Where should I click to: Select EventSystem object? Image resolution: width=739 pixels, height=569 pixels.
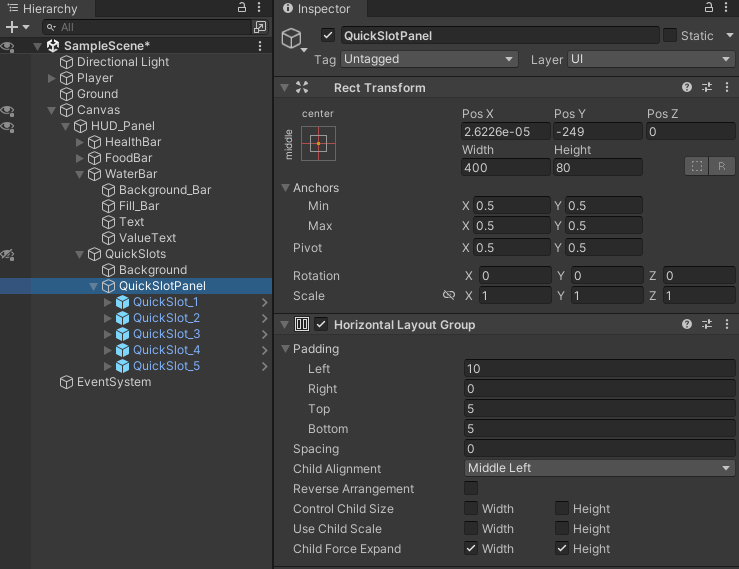[x=114, y=382]
